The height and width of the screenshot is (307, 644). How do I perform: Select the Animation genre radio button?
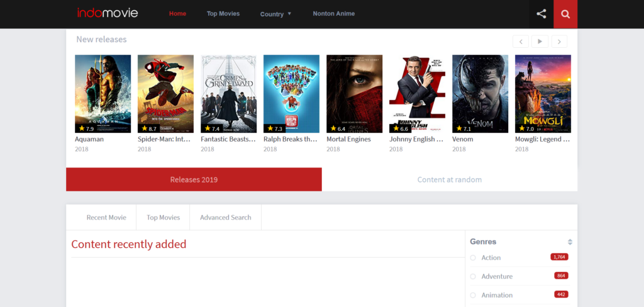point(473,296)
